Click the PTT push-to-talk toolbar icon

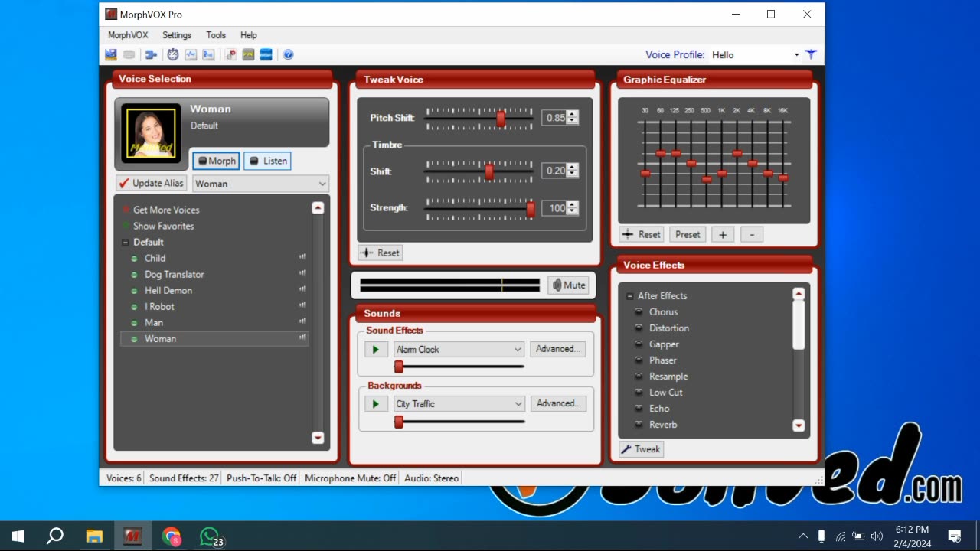[x=248, y=54]
